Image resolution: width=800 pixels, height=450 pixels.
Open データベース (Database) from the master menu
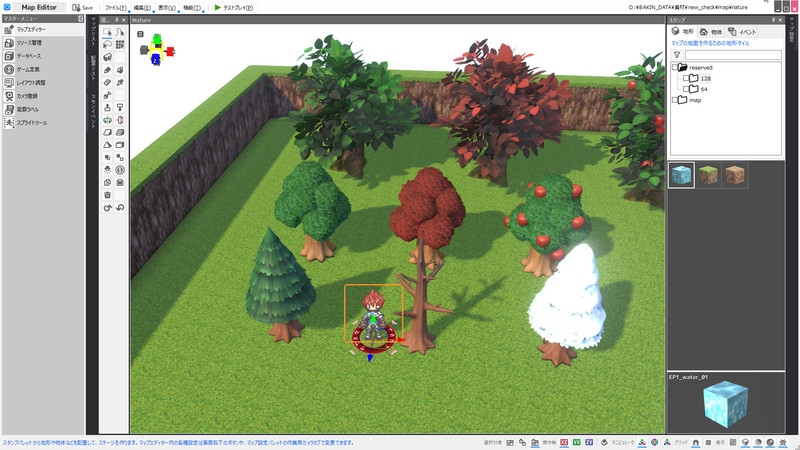click(x=31, y=56)
